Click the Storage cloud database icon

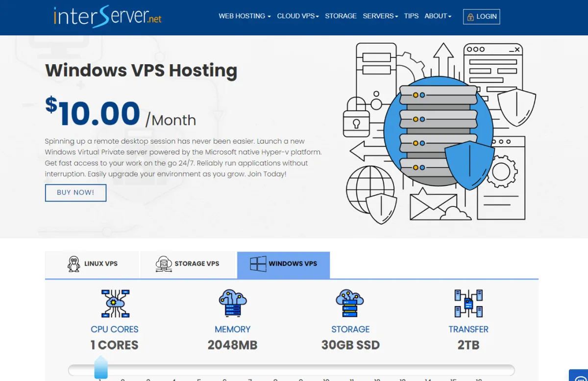[350, 303]
